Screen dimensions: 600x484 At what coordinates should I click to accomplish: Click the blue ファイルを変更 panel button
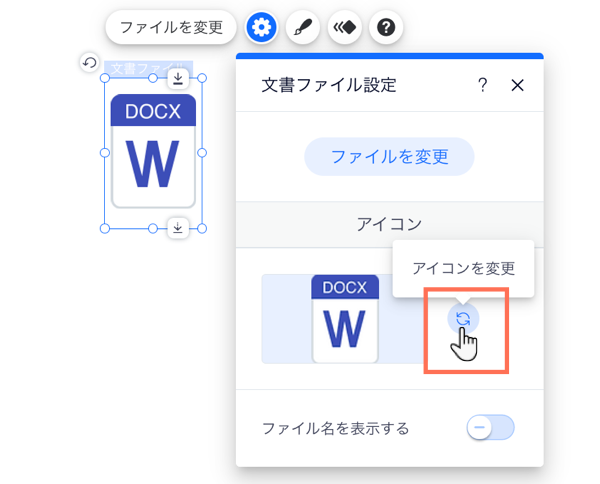[389, 156]
